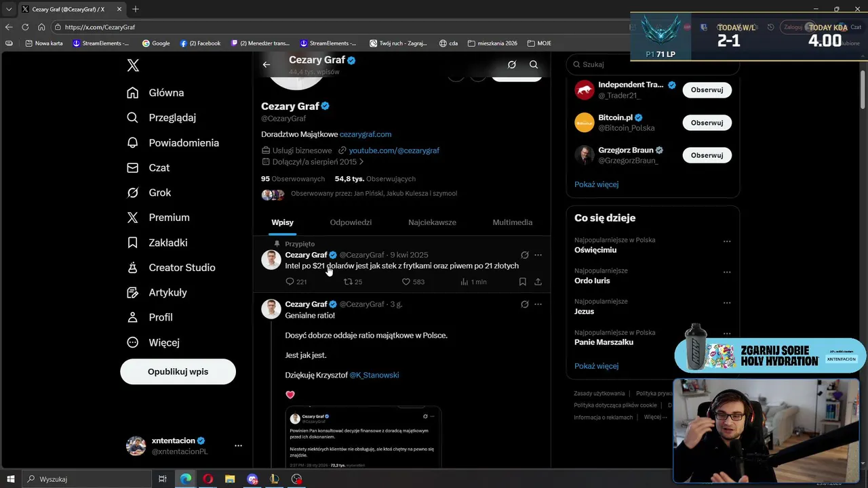Click the X logo in sidebar
The image size is (868, 488).
point(133,65)
